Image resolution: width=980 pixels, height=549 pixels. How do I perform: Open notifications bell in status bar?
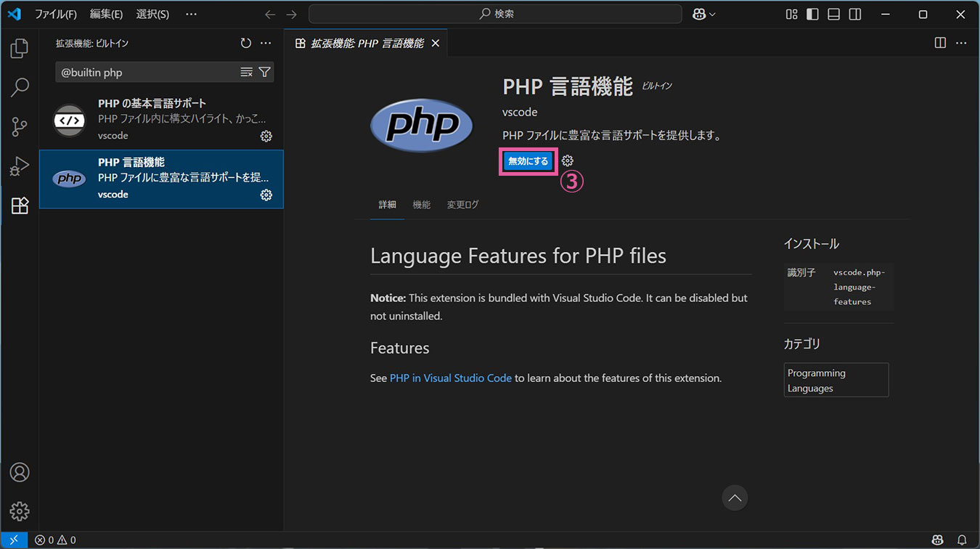tap(962, 540)
